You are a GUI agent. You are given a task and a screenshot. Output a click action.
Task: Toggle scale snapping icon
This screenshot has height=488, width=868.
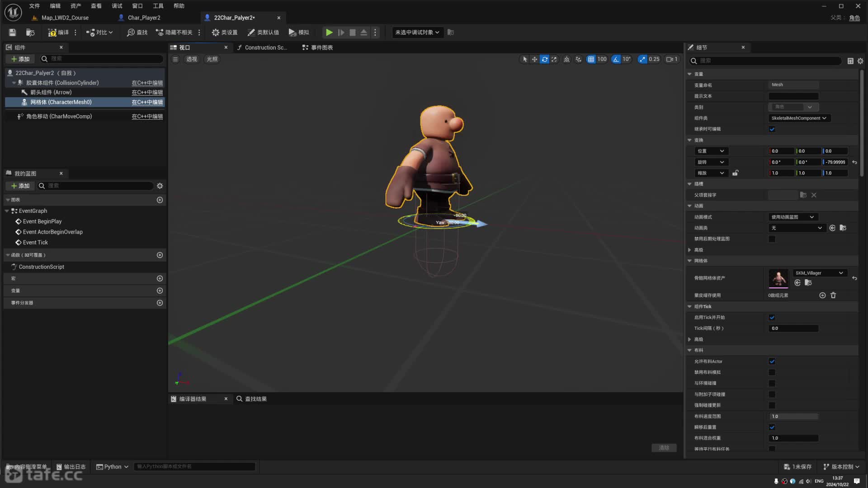[642, 59]
